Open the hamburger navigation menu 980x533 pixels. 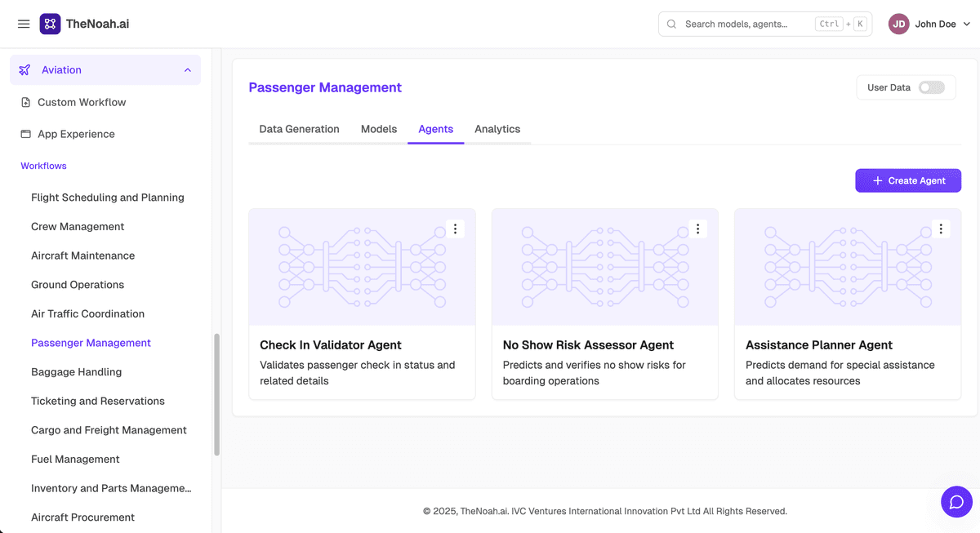24,24
